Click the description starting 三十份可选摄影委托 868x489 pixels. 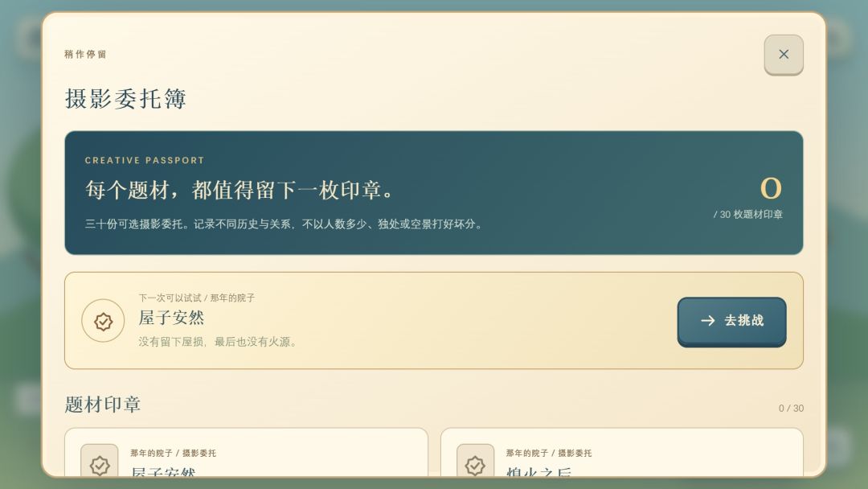[285, 224]
